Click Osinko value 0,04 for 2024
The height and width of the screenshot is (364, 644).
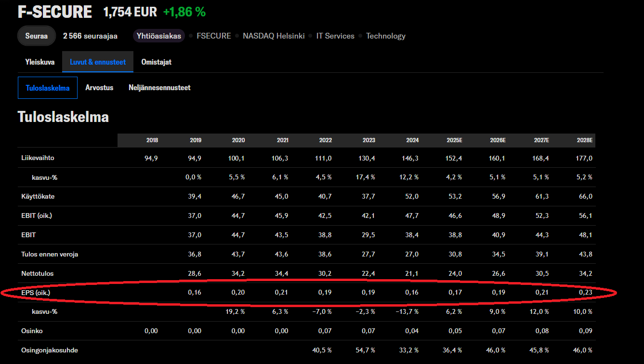(412, 331)
